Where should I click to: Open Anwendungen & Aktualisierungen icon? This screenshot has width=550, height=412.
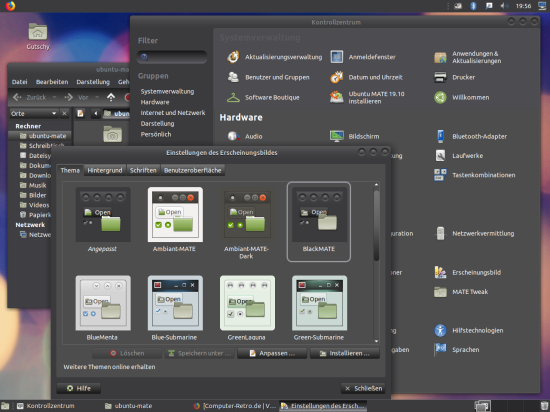pyautogui.click(x=440, y=57)
